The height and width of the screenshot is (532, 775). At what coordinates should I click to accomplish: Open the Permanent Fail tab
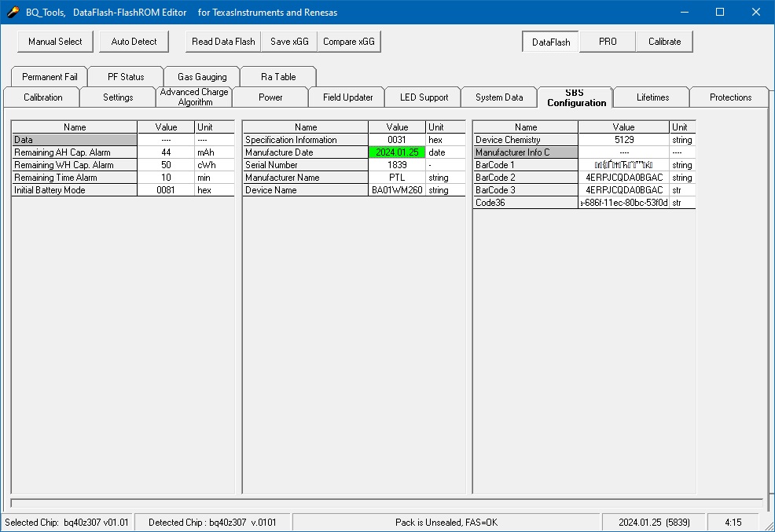click(x=50, y=76)
